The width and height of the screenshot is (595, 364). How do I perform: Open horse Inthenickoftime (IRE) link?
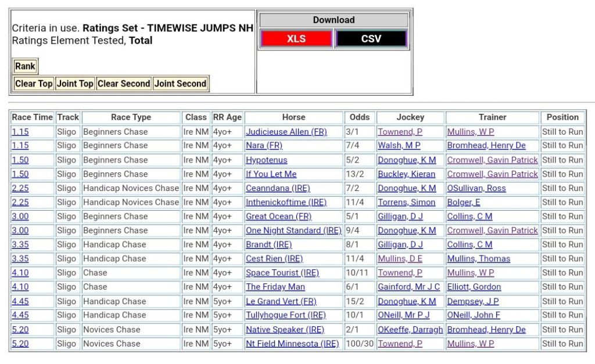pos(286,203)
